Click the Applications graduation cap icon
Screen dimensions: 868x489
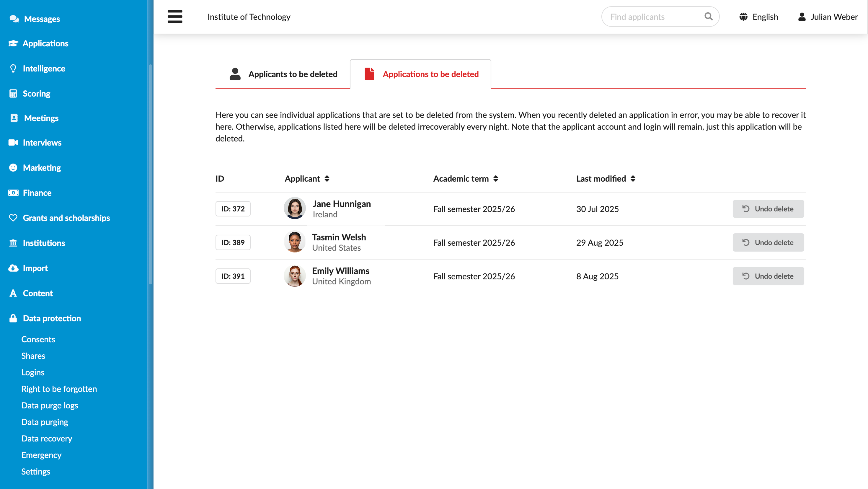pyautogui.click(x=13, y=43)
